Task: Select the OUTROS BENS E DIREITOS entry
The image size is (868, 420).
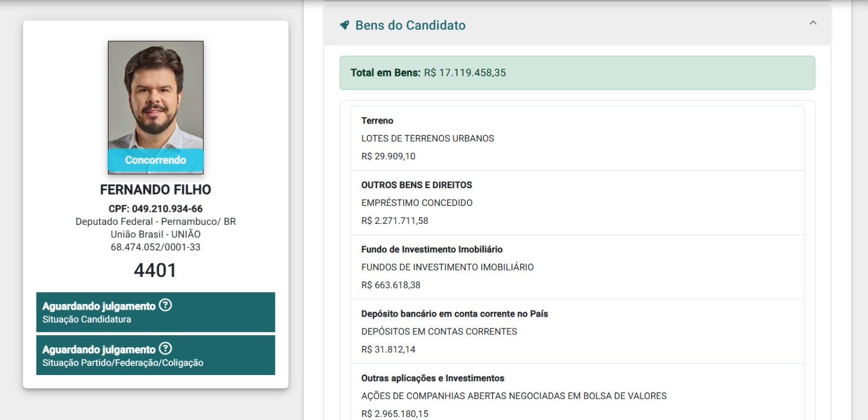Action: (x=577, y=203)
